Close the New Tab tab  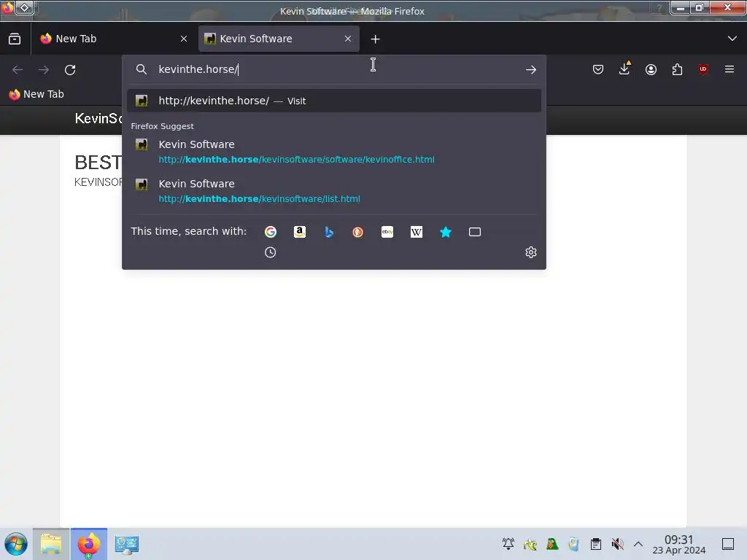(183, 39)
